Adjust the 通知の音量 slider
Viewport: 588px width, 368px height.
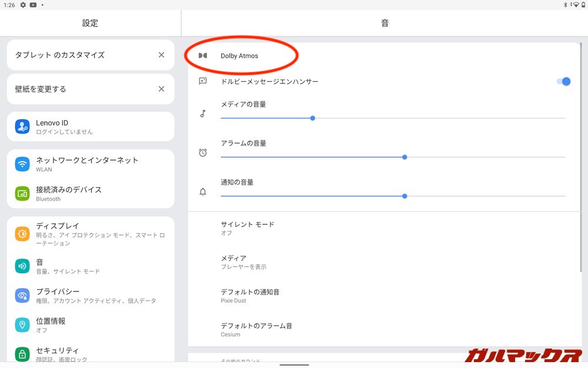click(x=405, y=196)
